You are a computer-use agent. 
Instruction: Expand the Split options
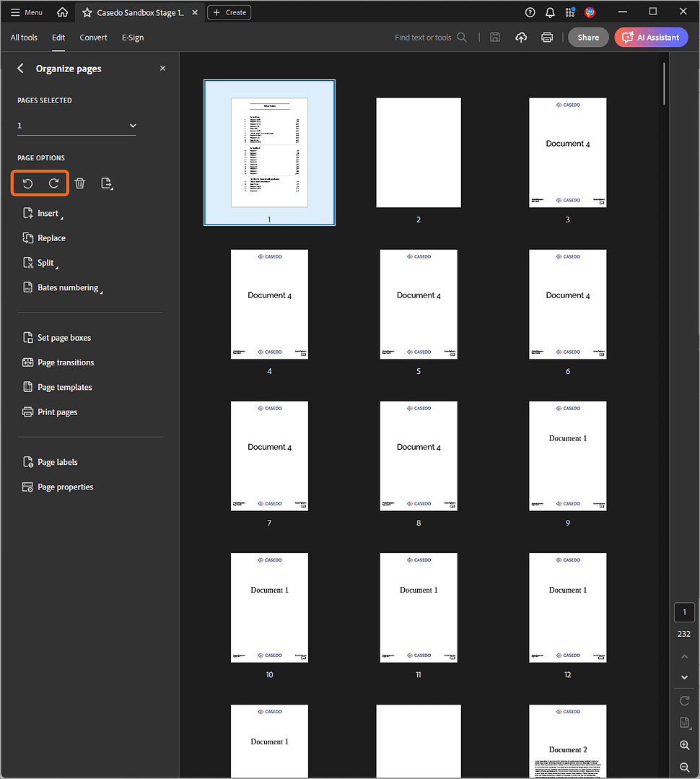[x=44, y=262]
